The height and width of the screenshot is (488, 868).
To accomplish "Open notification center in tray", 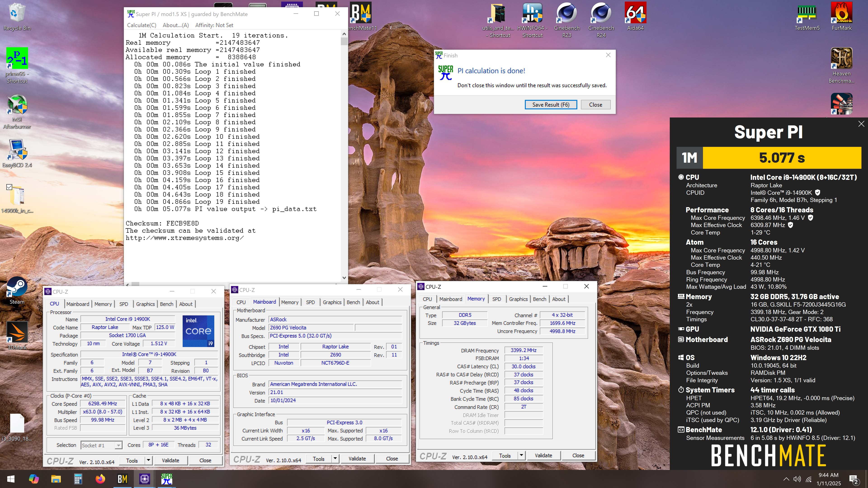I will 854,479.
